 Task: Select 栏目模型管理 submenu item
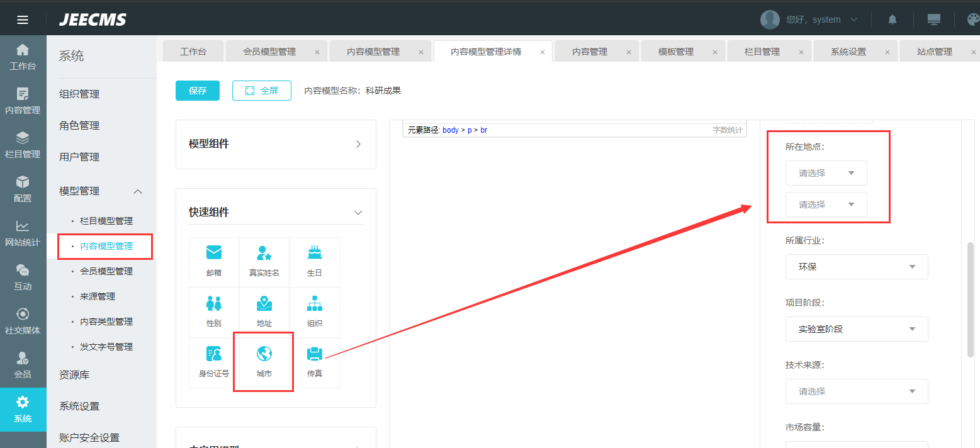pyautogui.click(x=106, y=221)
